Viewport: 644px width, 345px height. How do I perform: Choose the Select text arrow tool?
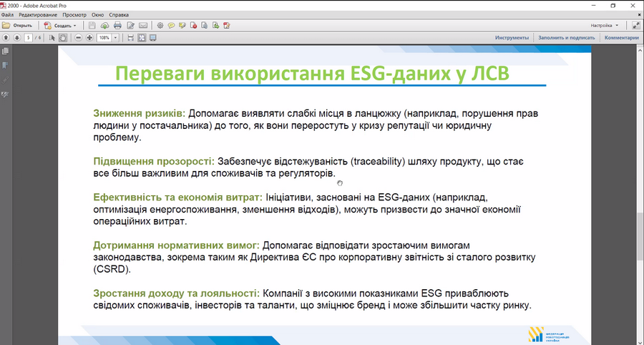[x=52, y=38]
